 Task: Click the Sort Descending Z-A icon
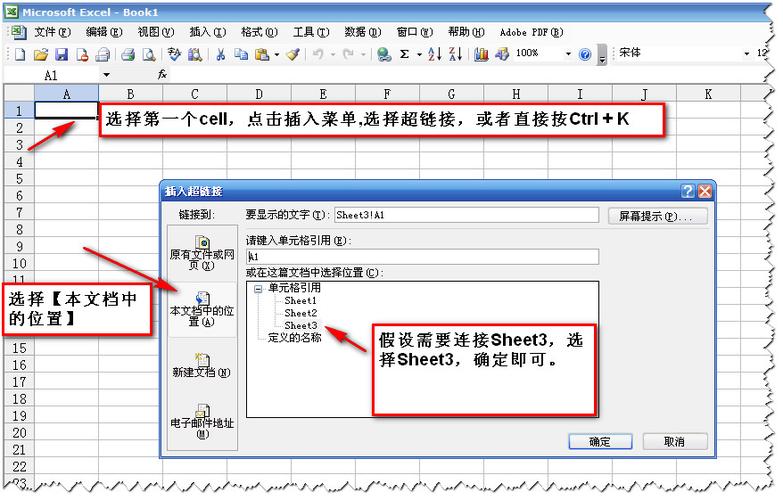[455, 54]
